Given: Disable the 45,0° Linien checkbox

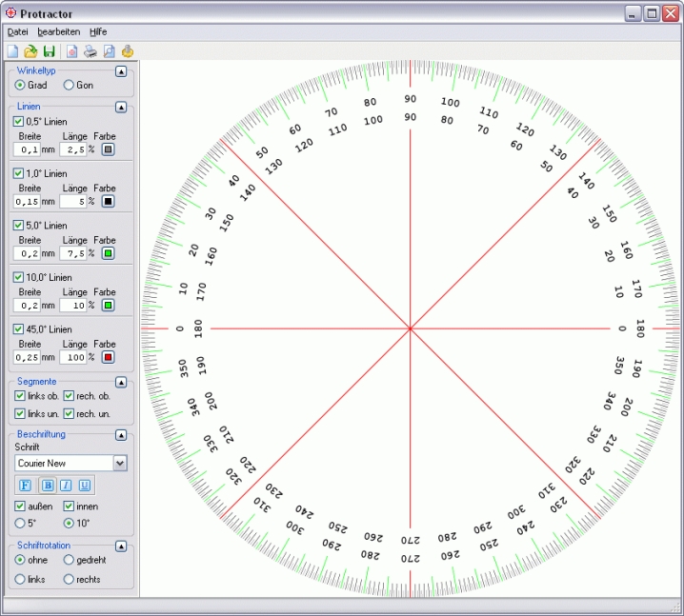Looking at the screenshot, I should [19, 329].
